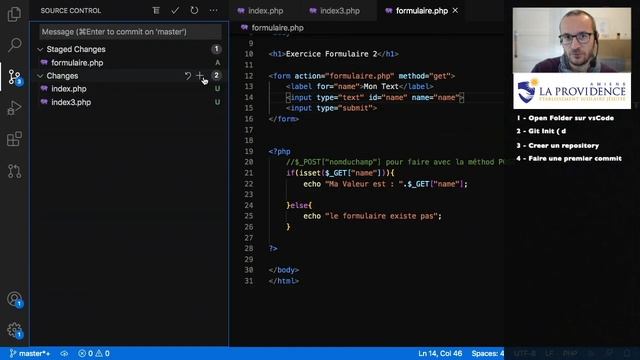Open the pull requests view icon
The width and height of the screenshot is (640, 360).
coord(14,171)
